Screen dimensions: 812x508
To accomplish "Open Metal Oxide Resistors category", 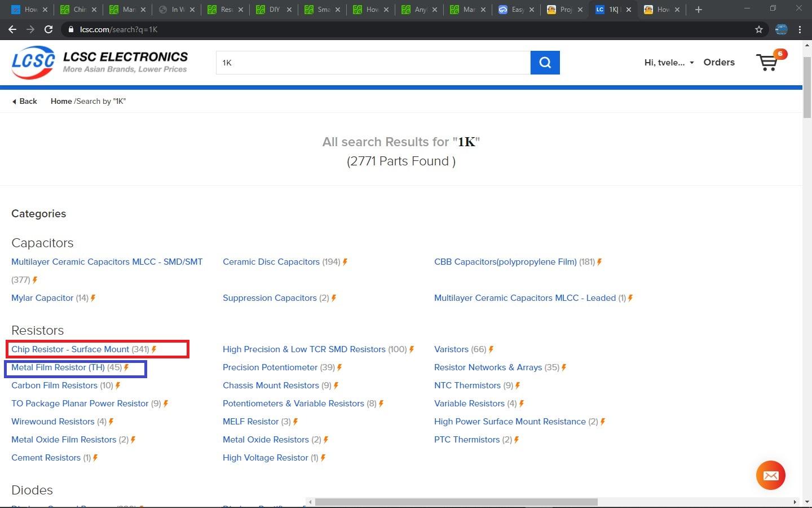I will coord(266,440).
